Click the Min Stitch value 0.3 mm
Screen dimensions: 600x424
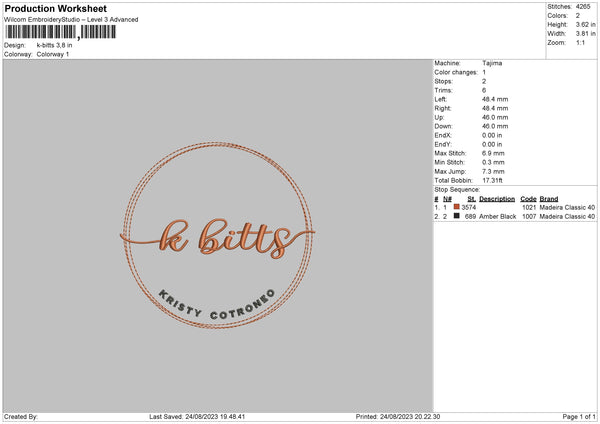[493, 162]
